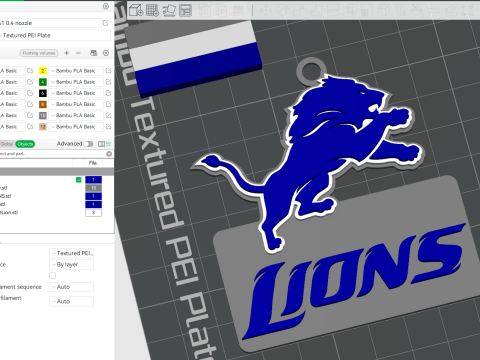Edit the 0.4 nozzle printer preset
The image size is (480, 360).
pyautogui.click(x=106, y=23)
